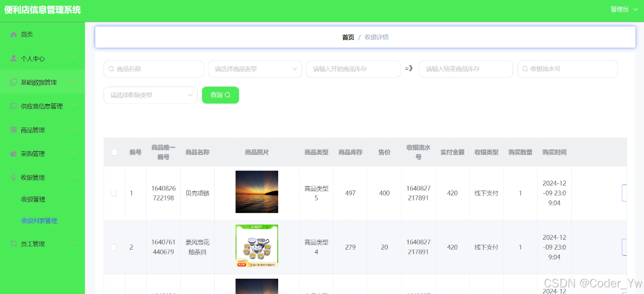Click the 便利店信息管理系统 title
The width and height of the screenshot is (644, 294).
point(42,10)
